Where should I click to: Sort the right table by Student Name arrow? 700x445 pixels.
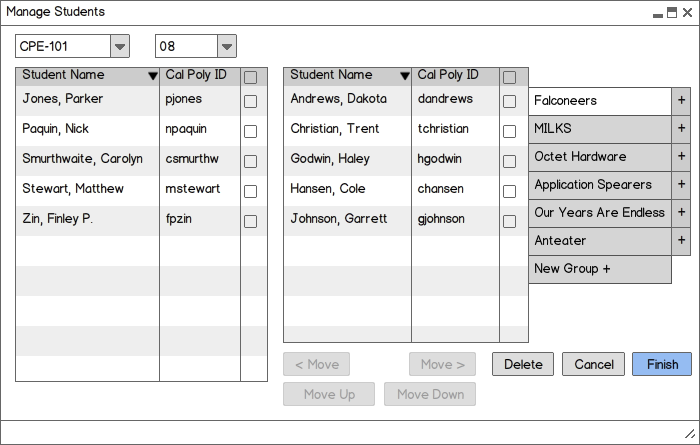tap(404, 76)
